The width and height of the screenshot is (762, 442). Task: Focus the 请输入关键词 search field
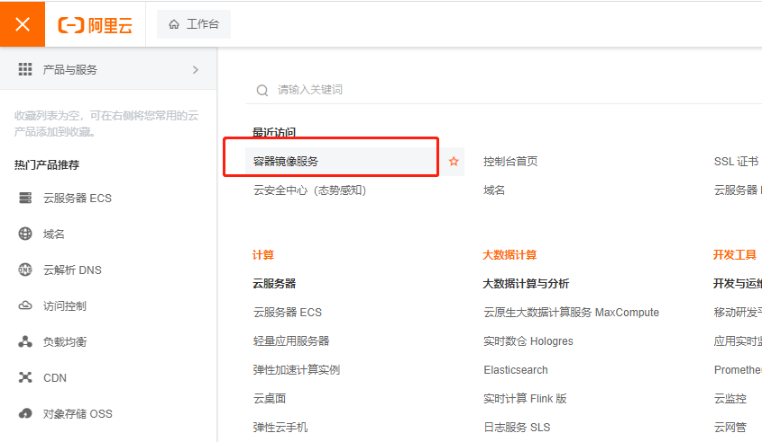click(505, 90)
